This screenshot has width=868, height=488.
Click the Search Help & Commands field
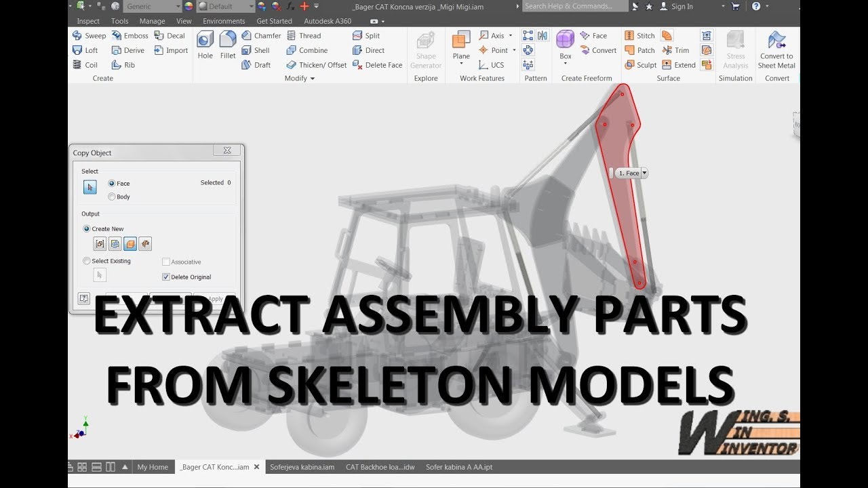[574, 6]
